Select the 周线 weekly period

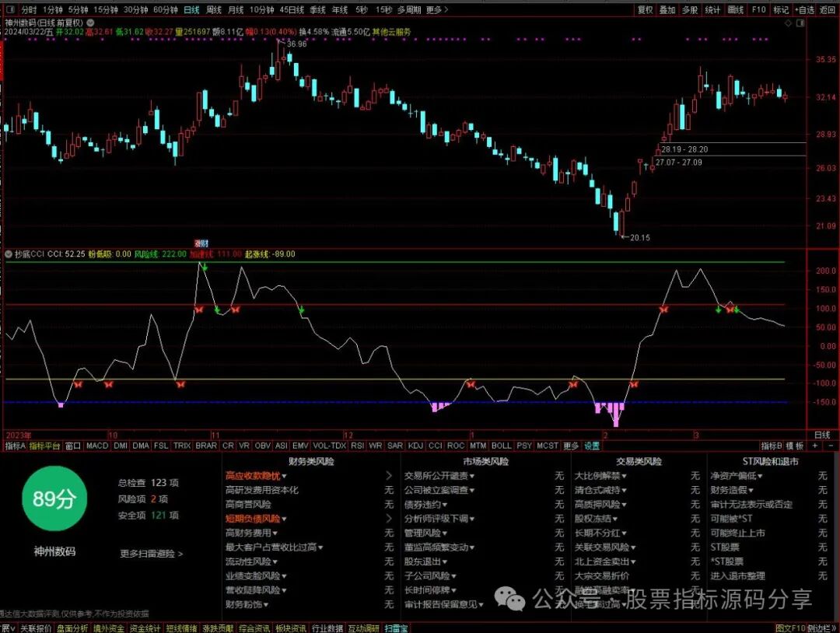(x=214, y=9)
